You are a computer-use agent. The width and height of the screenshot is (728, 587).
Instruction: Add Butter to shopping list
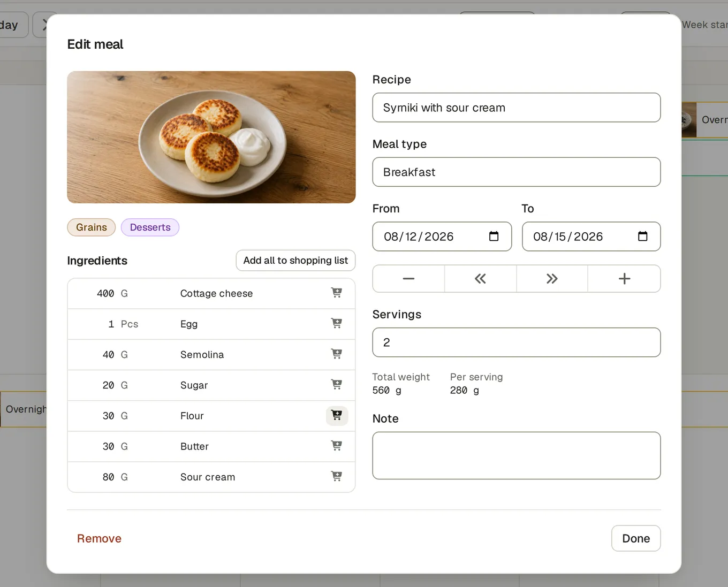(337, 446)
